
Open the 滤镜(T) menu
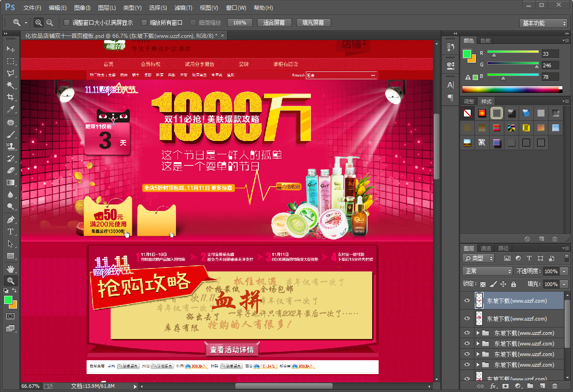point(183,8)
